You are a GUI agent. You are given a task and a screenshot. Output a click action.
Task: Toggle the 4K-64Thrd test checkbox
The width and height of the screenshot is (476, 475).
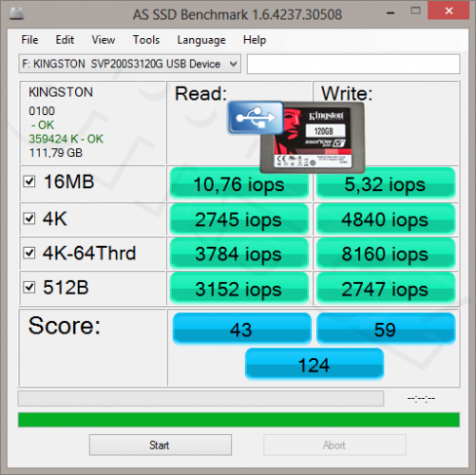point(29,253)
